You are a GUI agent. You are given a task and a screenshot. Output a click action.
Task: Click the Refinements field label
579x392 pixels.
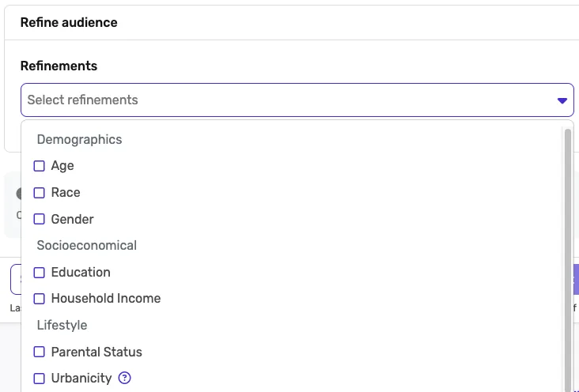59,66
